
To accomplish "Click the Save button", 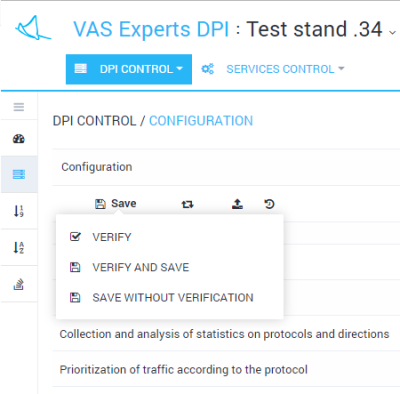I will [x=116, y=203].
